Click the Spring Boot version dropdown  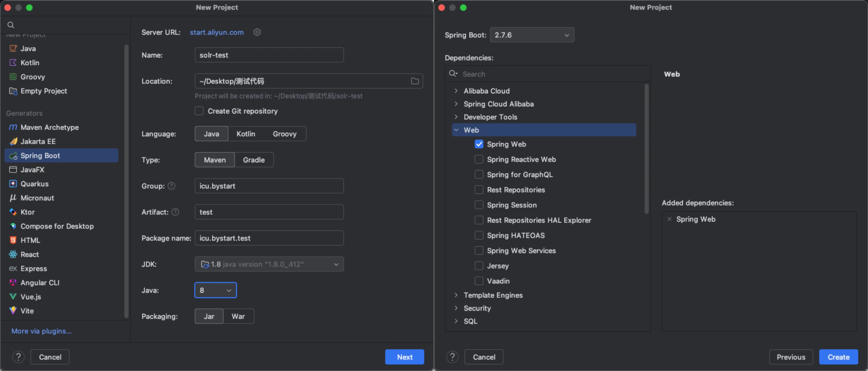click(531, 34)
